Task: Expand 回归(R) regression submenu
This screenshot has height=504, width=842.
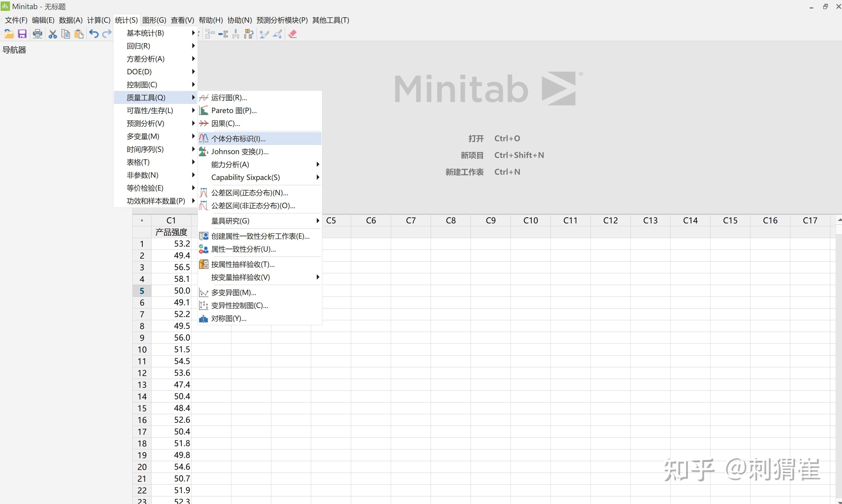Action: point(156,46)
